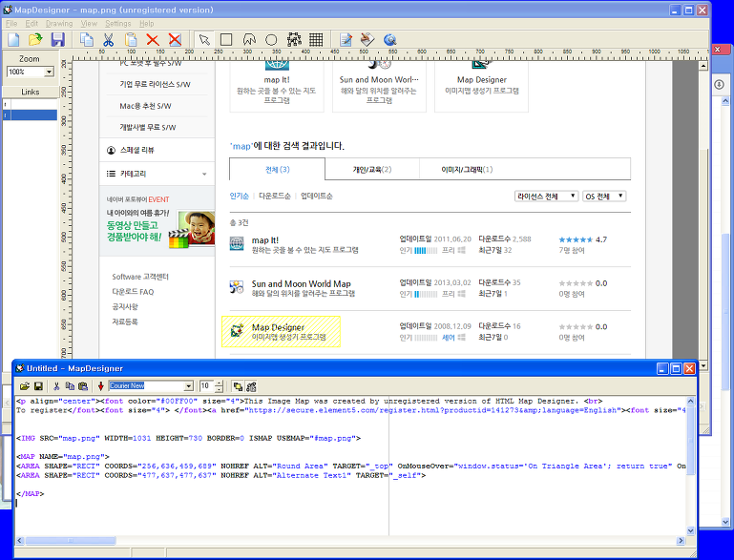Viewport: 734px width, 560px height.
Task: Select the rectangle area drawing tool
Action: 226,40
